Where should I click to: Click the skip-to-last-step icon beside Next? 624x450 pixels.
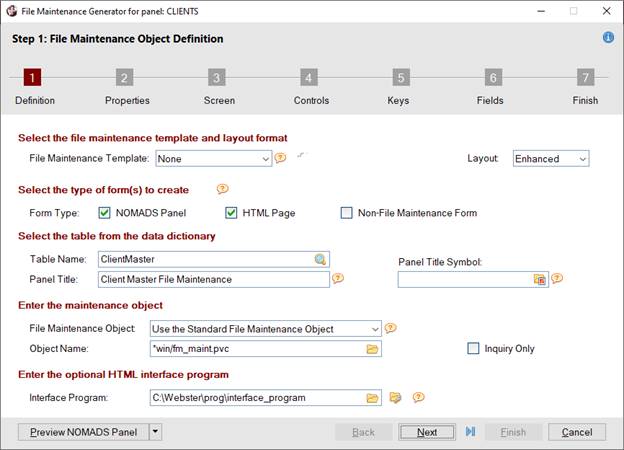(x=471, y=432)
